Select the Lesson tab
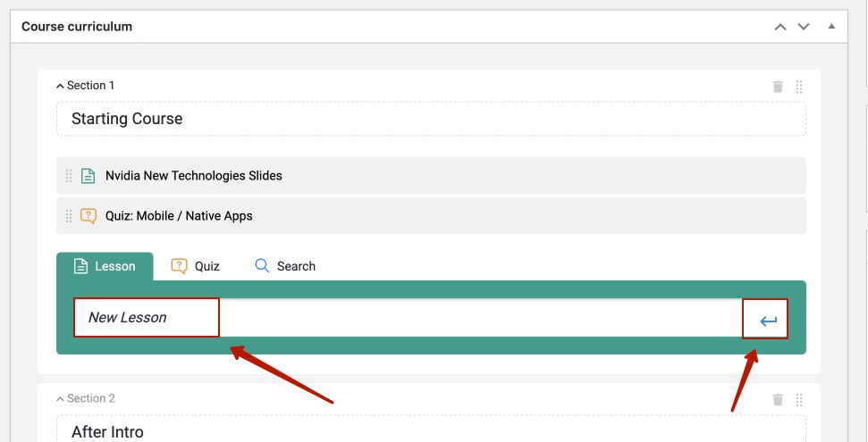The width and height of the screenshot is (868, 442). 105,266
